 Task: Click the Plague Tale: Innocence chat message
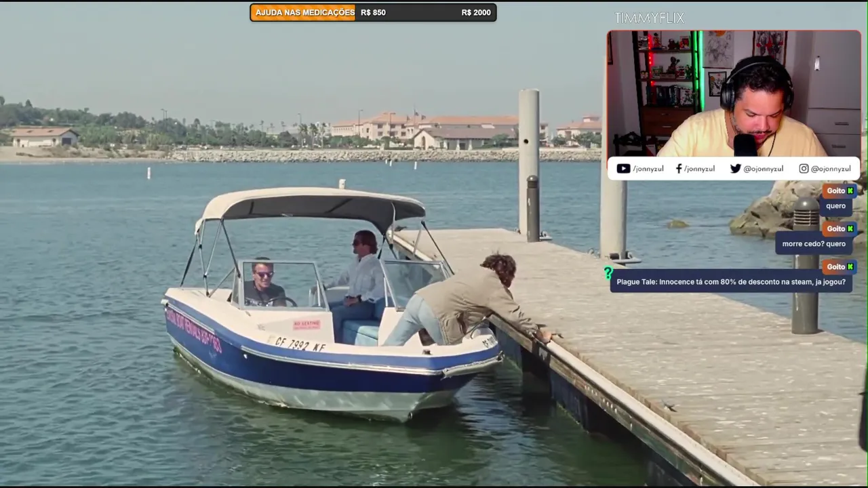(731, 282)
